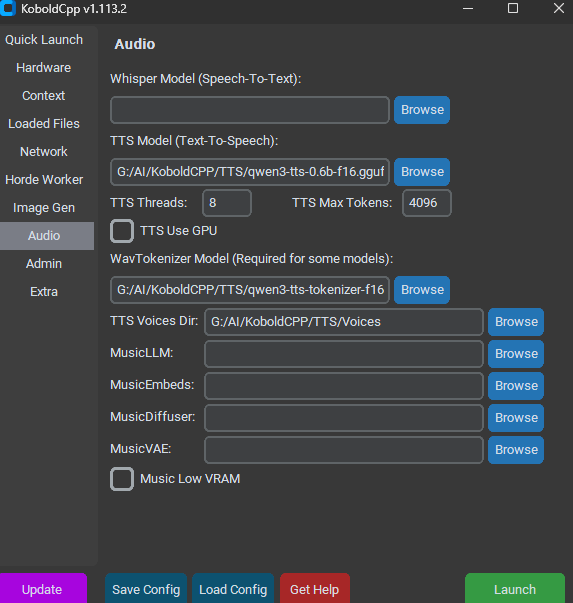Click the TTS Max Tokens field

tap(426, 203)
